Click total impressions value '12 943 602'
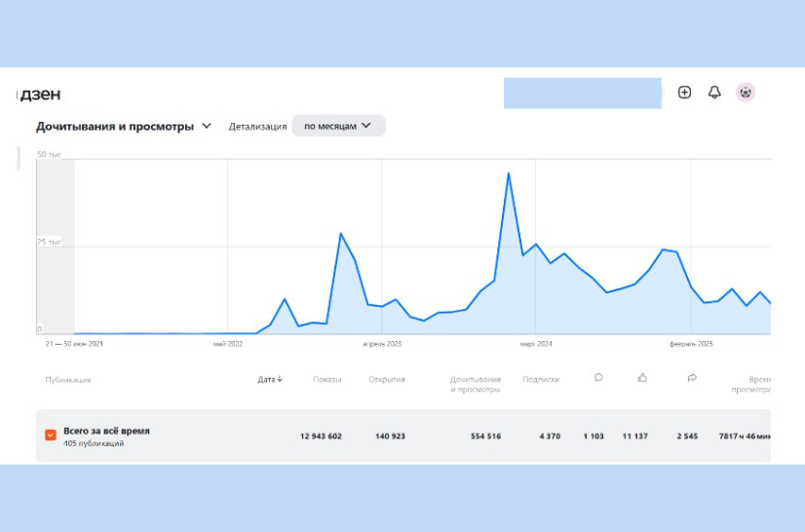The width and height of the screenshot is (805, 532). [x=321, y=437]
